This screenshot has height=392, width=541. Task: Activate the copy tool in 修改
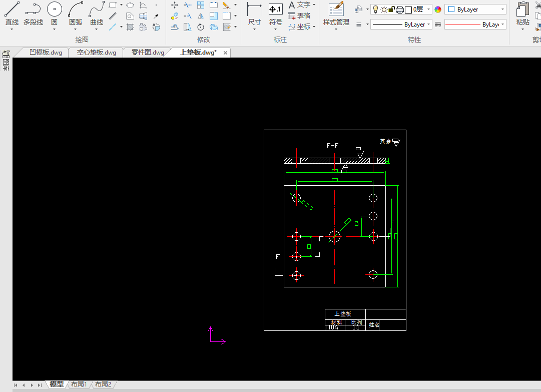coord(175,16)
